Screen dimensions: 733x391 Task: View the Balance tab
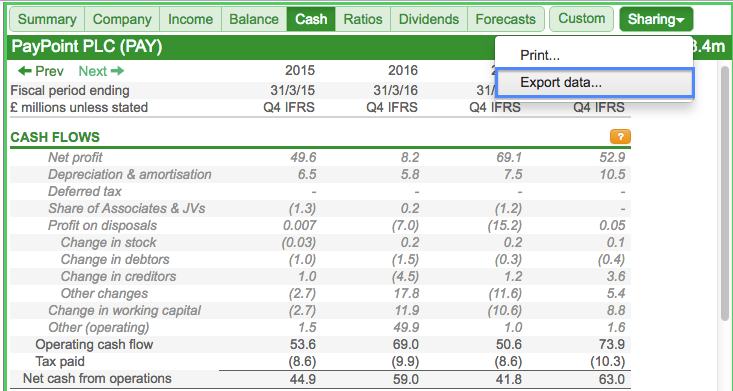[254, 19]
